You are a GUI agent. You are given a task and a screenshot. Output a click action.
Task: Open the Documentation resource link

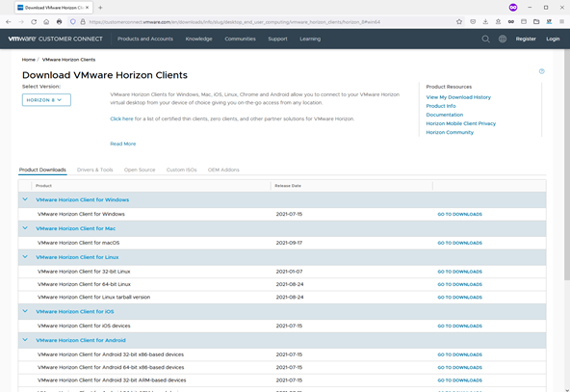(445, 115)
